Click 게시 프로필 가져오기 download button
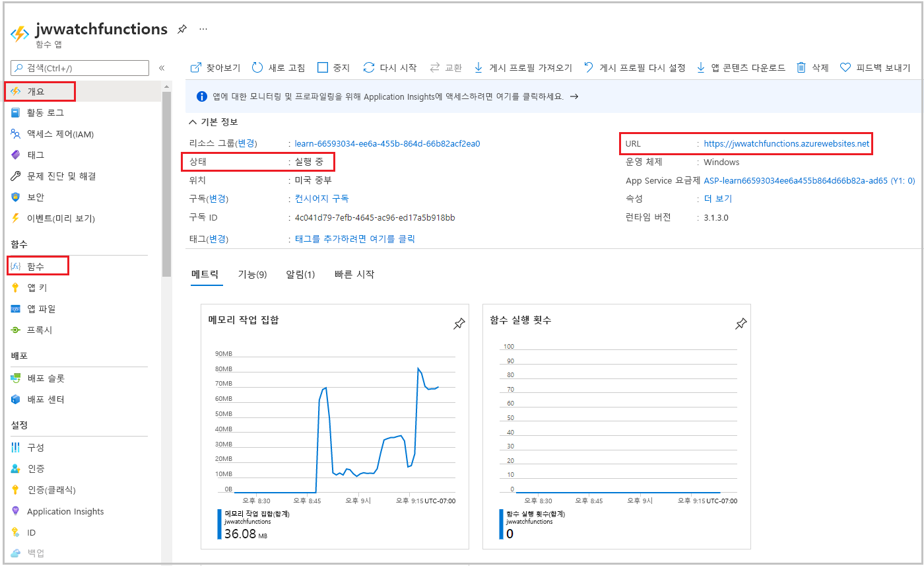Image resolution: width=924 pixels, height=566 pixels. click(x=523, y=68)
